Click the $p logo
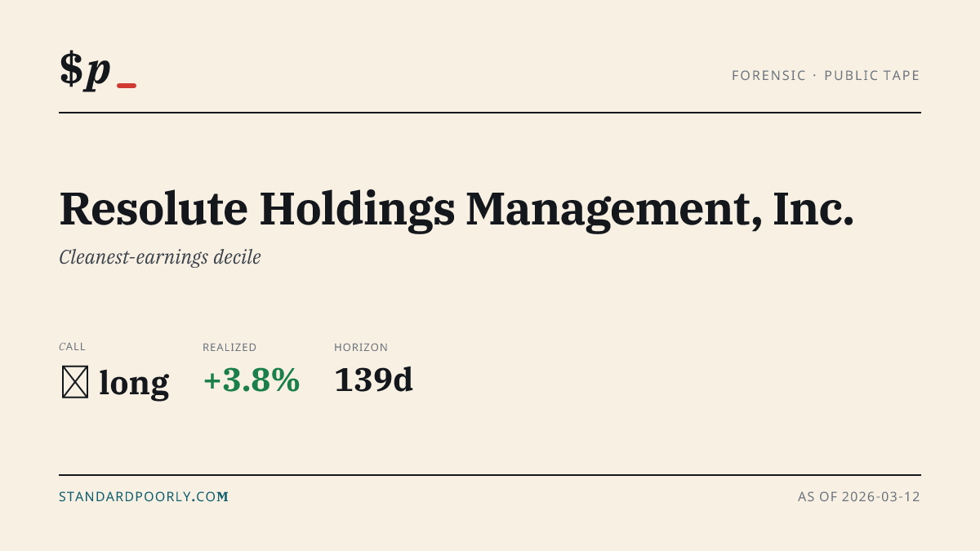 click(97, 69)
